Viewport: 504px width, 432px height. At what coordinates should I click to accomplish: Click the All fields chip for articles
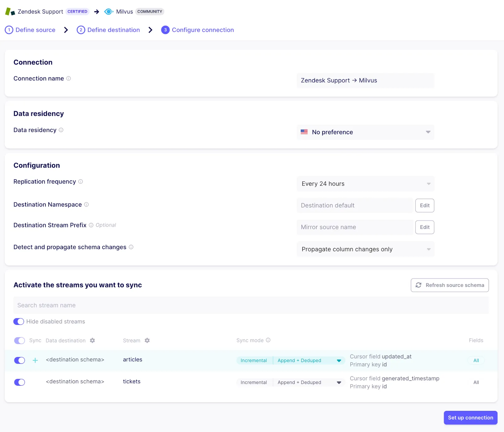(476, 361)
